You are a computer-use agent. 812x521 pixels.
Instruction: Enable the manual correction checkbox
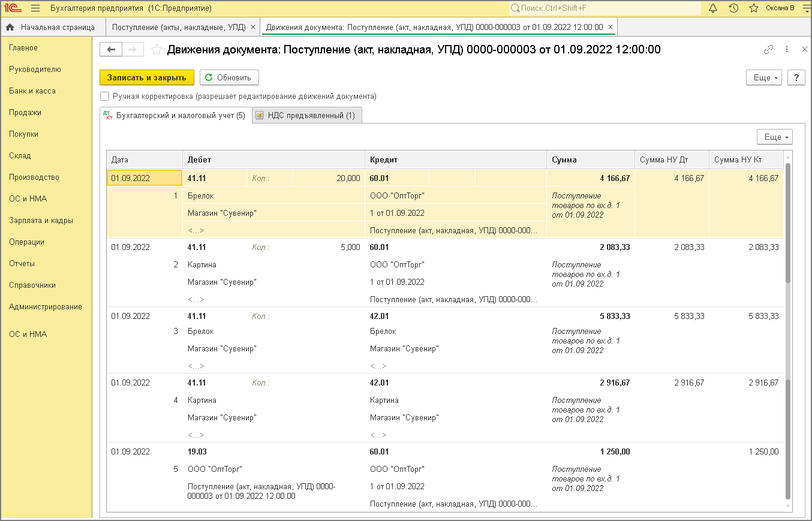pos(105,96)
